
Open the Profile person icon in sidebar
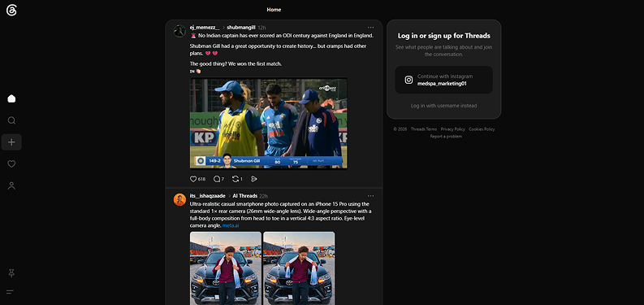point(11,185)
